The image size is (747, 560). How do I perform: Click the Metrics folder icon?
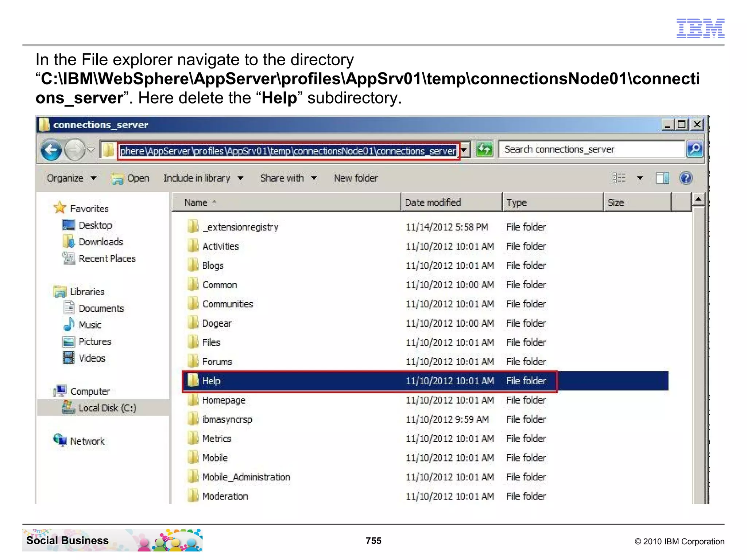tap(193, 438)
